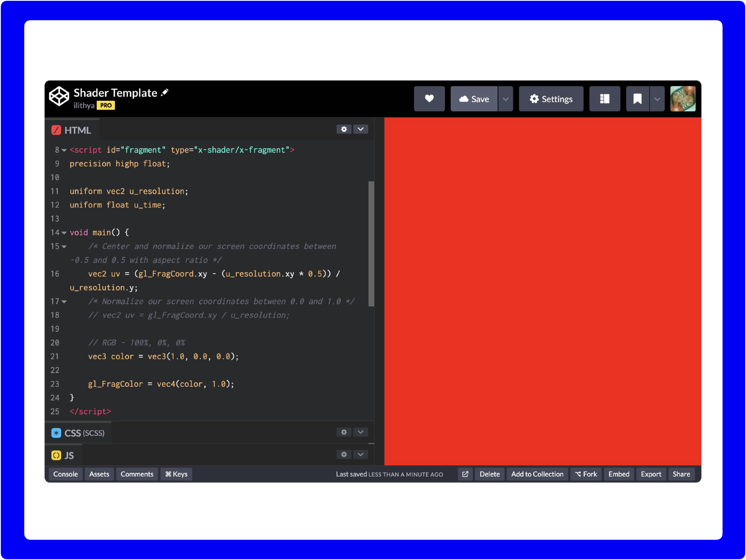Show keyboard shortcuts via Keys button
The image size is (746, 560).
176,474
